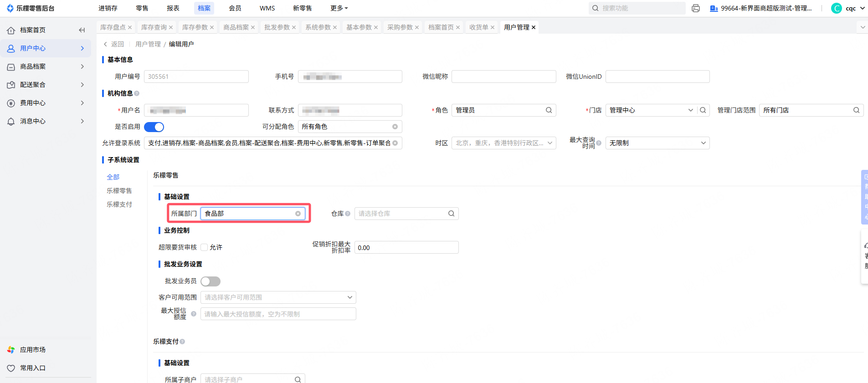The width and height of the screenshot is (868, 383).
Task: Click the 用户管理 breadcrumb link
Action: pos(148,44)
